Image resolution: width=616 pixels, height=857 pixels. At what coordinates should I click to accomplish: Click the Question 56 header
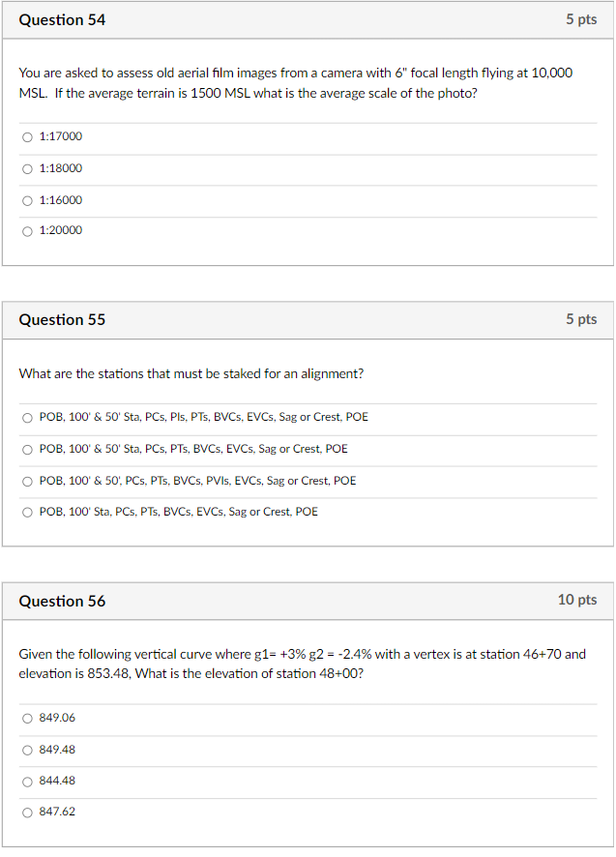pos(61,601)
